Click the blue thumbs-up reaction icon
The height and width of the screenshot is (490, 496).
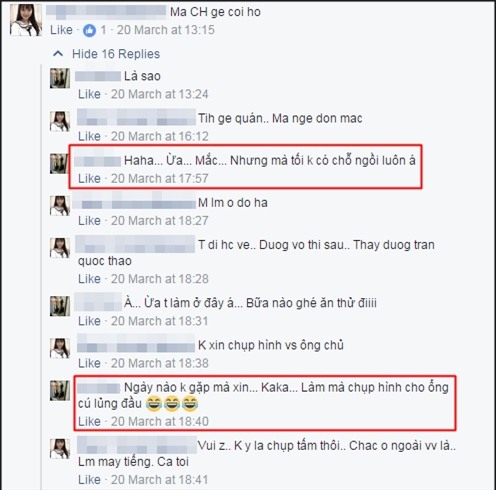pyautogui.click(x=89, y=30)
